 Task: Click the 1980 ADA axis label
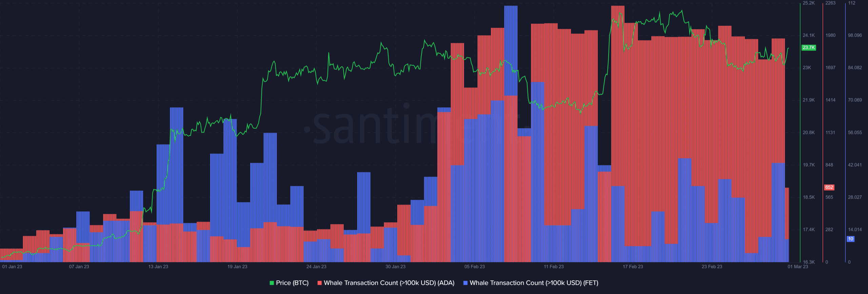pyautogui.click(x=830, y=35)
